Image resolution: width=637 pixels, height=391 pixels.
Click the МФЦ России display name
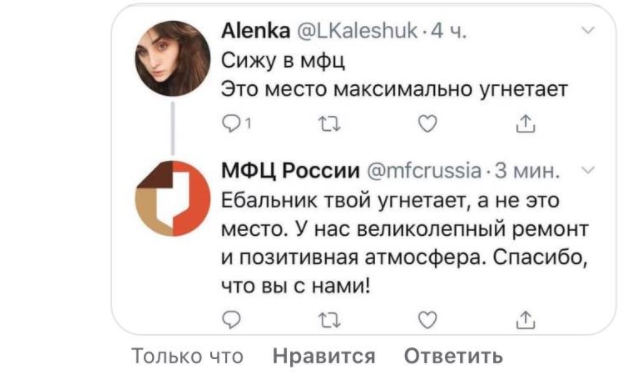point(290,170)
